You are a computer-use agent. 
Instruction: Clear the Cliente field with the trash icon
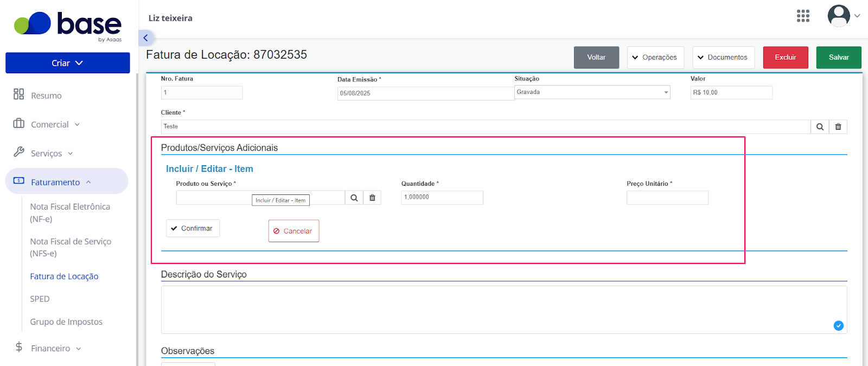838,127
